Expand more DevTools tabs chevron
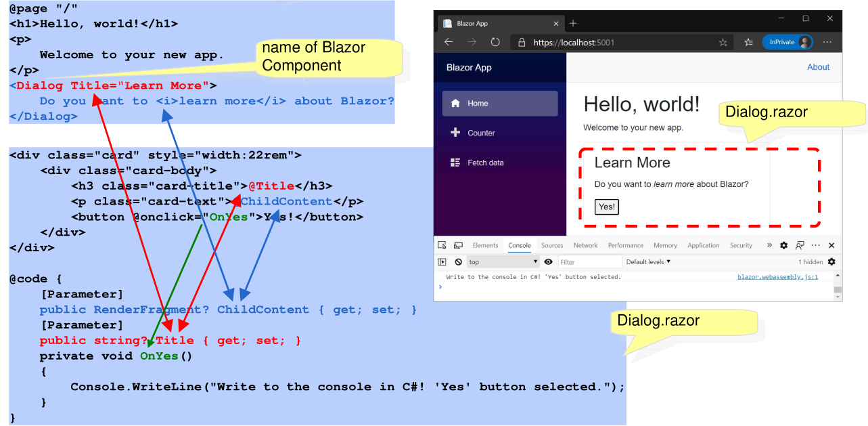This screenshot has width=868, height=426. pyautogui.click(x=769, y=245)
